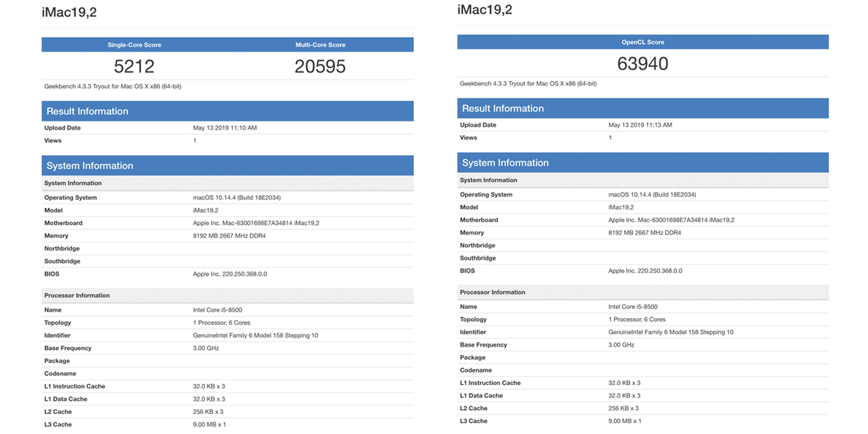Image resolution: width=868 pixels, height=434 pixels.
Task: Click Base Frequency 3.00 GHz in right report
Action: point(621,345)
